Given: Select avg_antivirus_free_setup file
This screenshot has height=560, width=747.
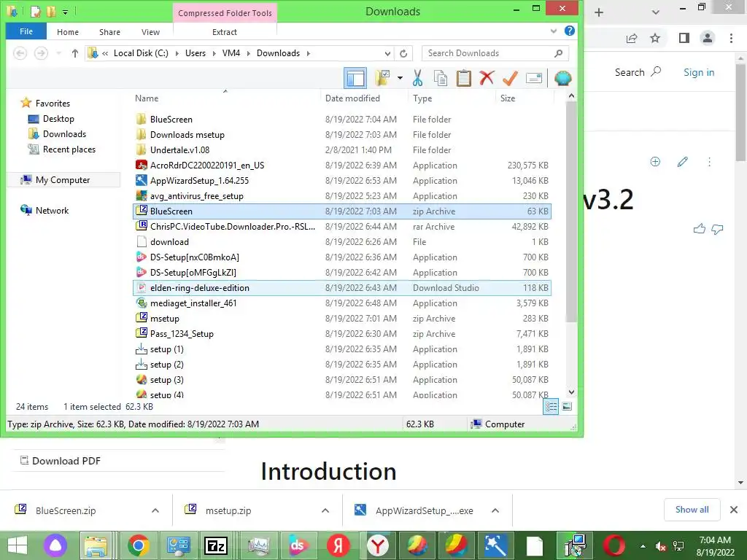Looking at the screenshot, I should click(196, 195).
